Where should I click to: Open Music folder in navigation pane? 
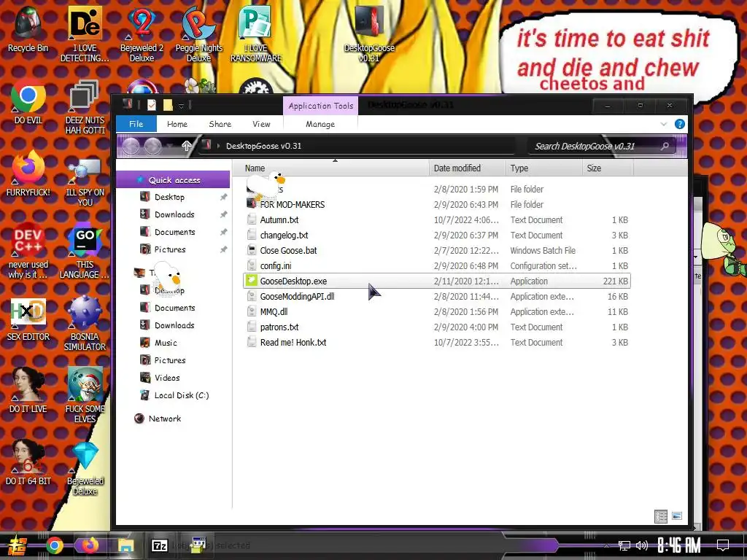coord(165,343)
